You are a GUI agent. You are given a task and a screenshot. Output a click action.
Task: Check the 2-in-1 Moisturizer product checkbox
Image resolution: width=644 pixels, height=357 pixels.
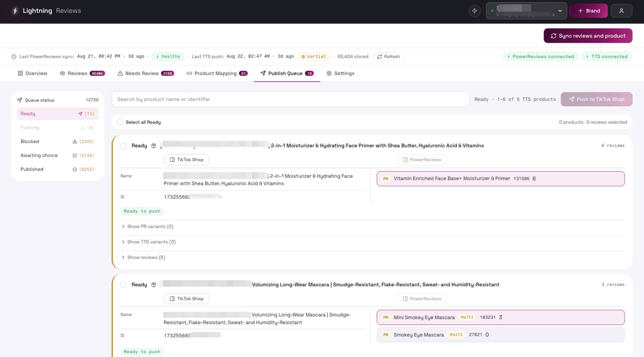[x=123, y=146]
